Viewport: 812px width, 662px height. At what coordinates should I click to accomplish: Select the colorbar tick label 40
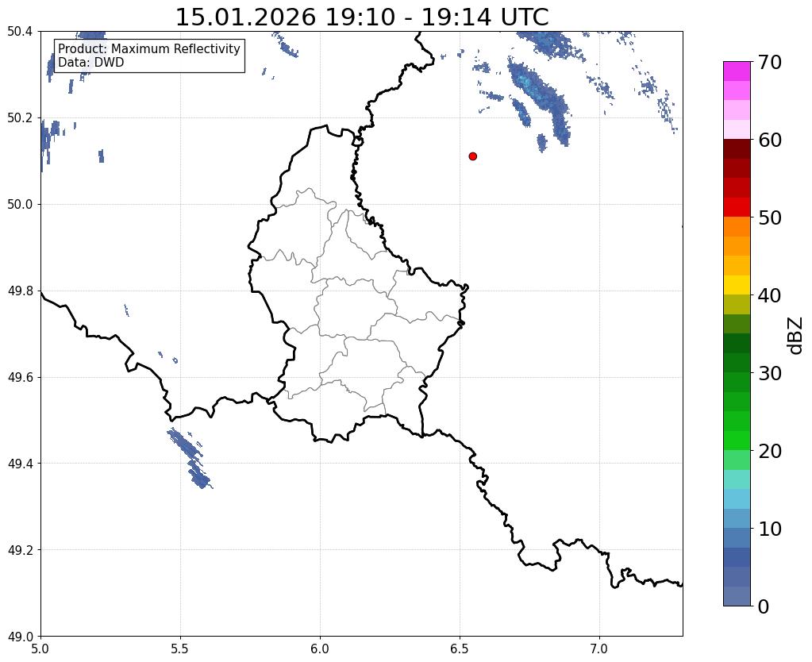coord(770,295)
